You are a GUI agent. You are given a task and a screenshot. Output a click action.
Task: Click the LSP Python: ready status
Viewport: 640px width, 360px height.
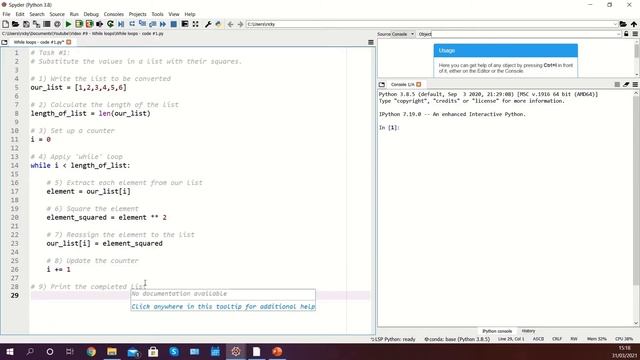[x=393, y=339]
